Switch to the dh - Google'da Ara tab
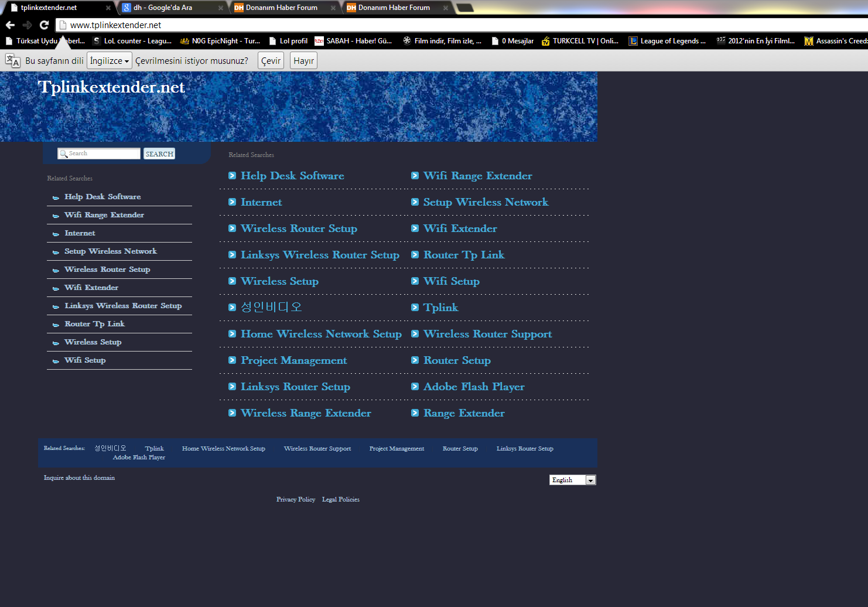This screenshot has height=607, width=868. tap(170, 8)
